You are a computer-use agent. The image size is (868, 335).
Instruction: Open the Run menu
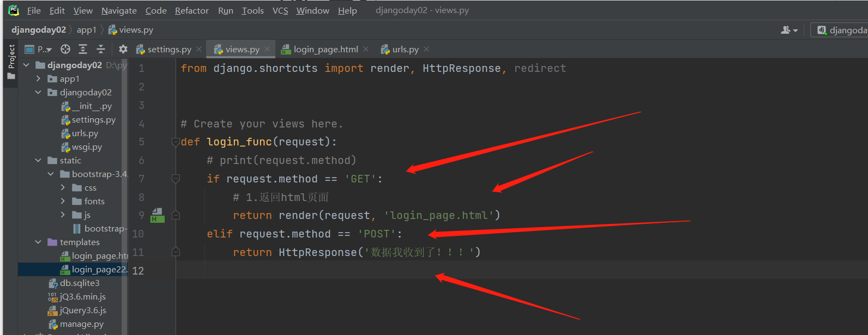point(225,10)
